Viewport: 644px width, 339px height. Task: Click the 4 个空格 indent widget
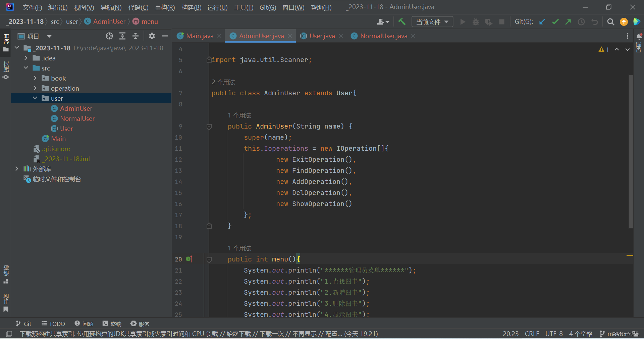point(581,334)
